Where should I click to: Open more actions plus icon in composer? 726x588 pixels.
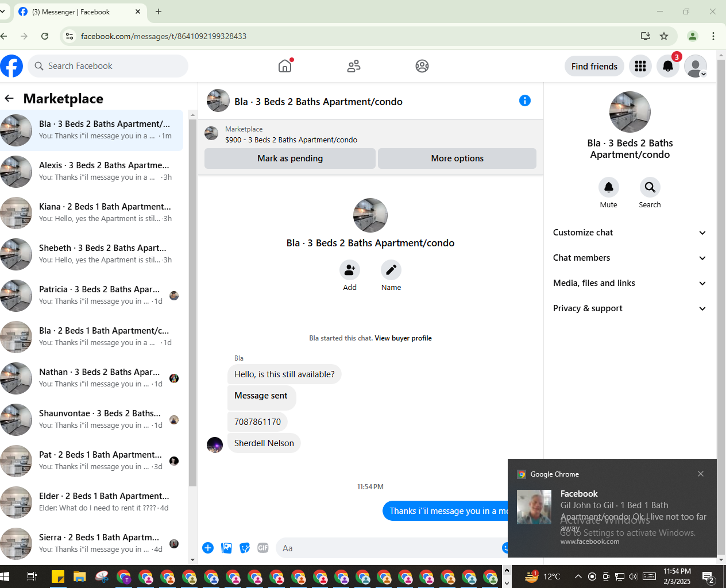pyautogui.click(x=208, y=548)
